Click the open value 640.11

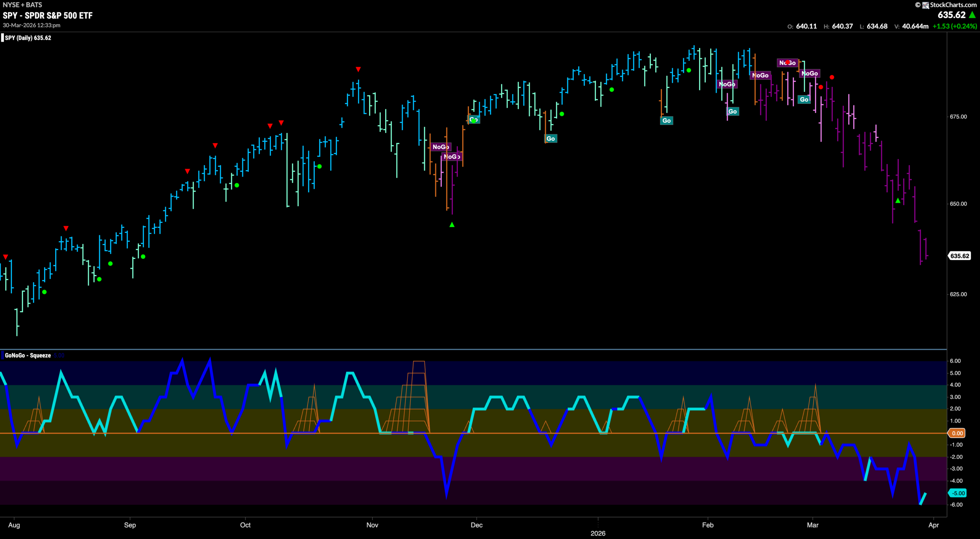[807, 26]
